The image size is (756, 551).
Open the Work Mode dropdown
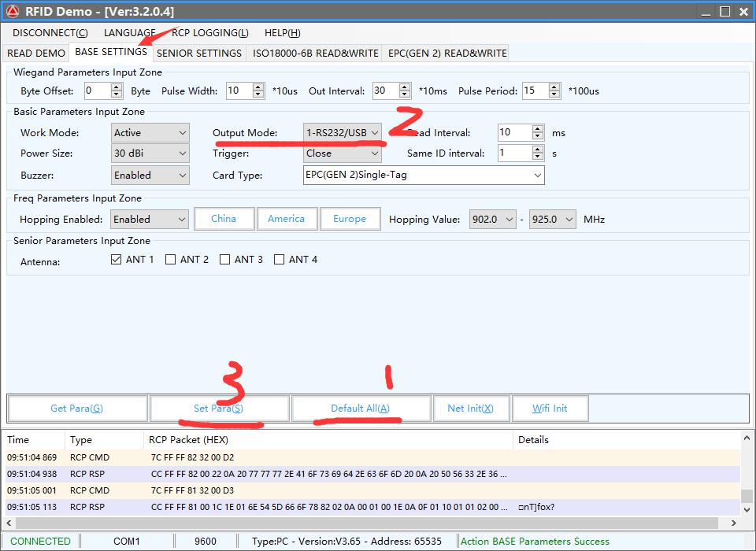pos(150,133)
